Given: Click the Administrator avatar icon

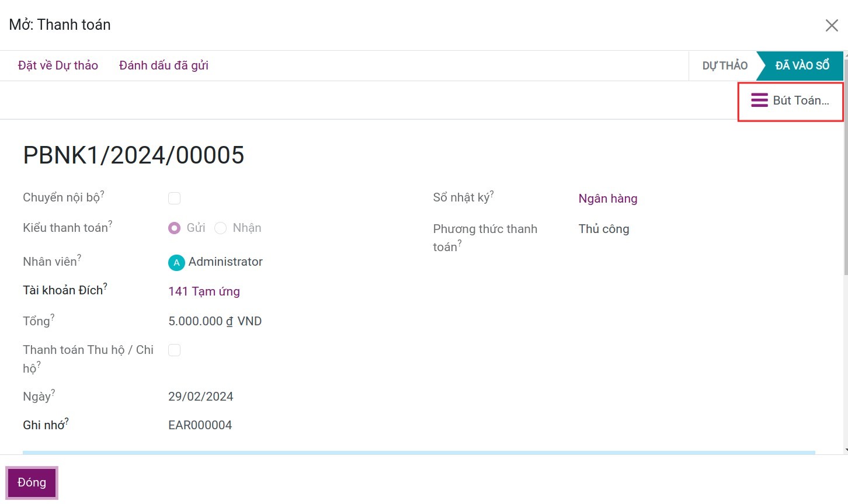Looking at the screenshot, I should pos(176,262).
